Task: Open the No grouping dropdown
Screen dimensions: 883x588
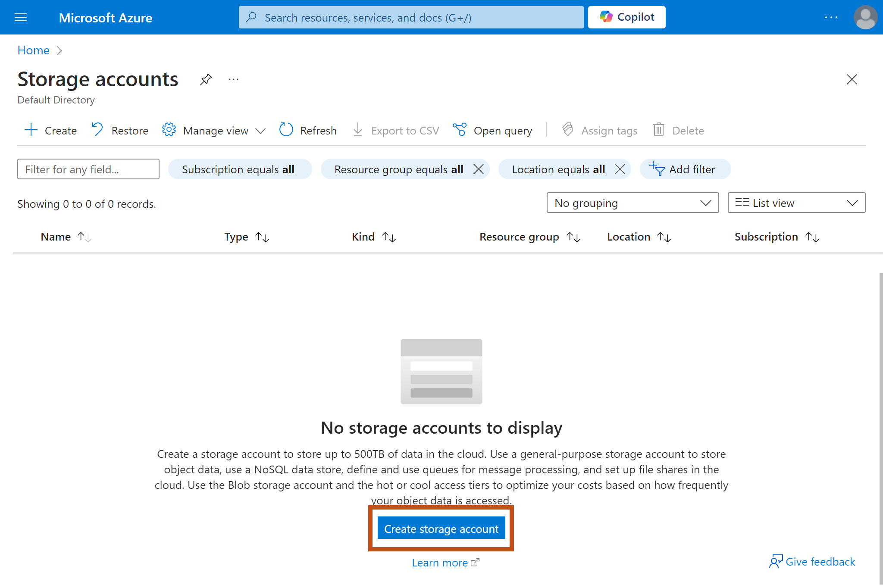Action: [x=633, y=203]
